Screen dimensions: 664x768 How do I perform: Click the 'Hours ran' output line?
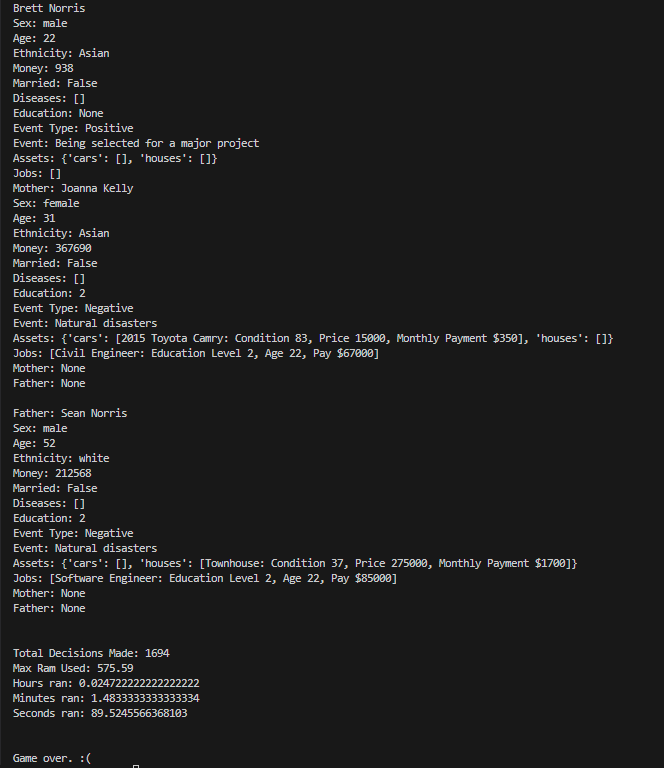(106, 683)
